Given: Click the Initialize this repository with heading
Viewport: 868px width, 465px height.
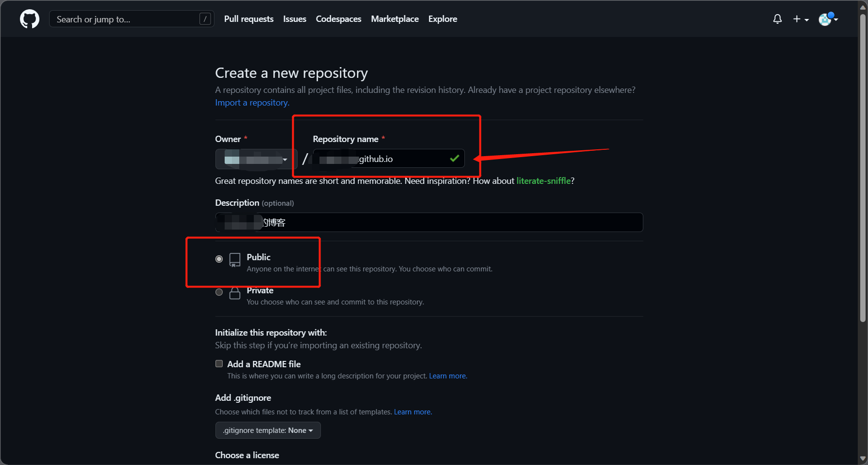Looking at the screenshot, I should coord(271,333).
